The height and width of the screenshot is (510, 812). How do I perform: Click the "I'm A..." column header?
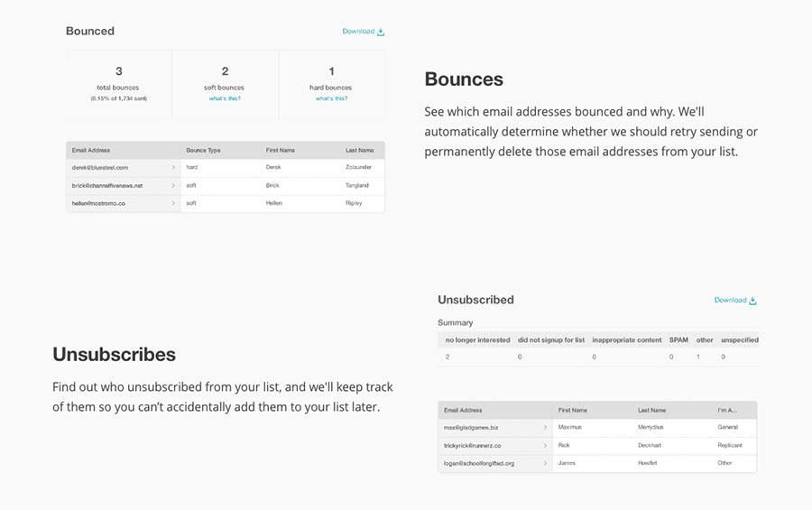tap(727, 410)
